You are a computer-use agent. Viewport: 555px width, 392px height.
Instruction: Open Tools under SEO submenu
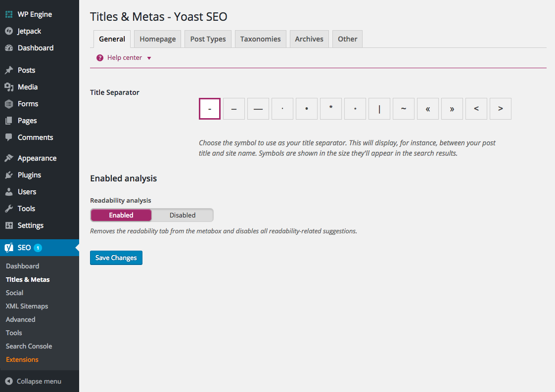coord(14,333)
